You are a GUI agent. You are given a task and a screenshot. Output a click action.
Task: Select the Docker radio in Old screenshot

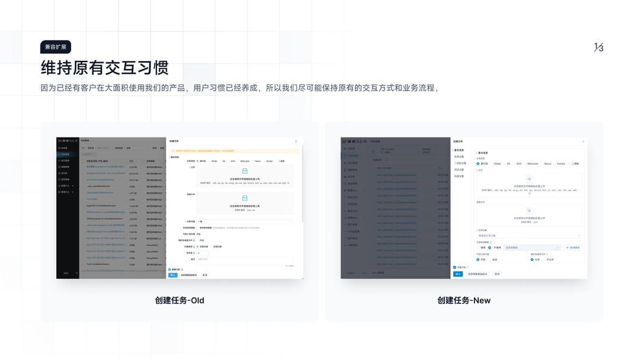click(264, 161)
